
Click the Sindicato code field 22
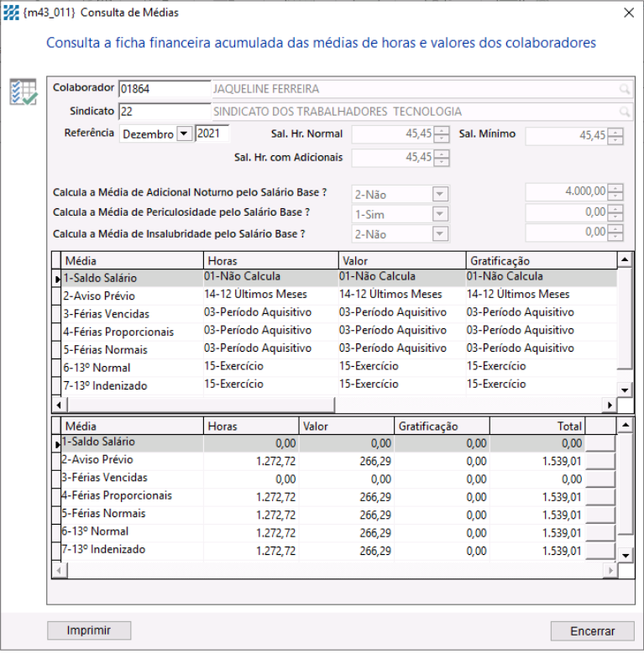165,112
